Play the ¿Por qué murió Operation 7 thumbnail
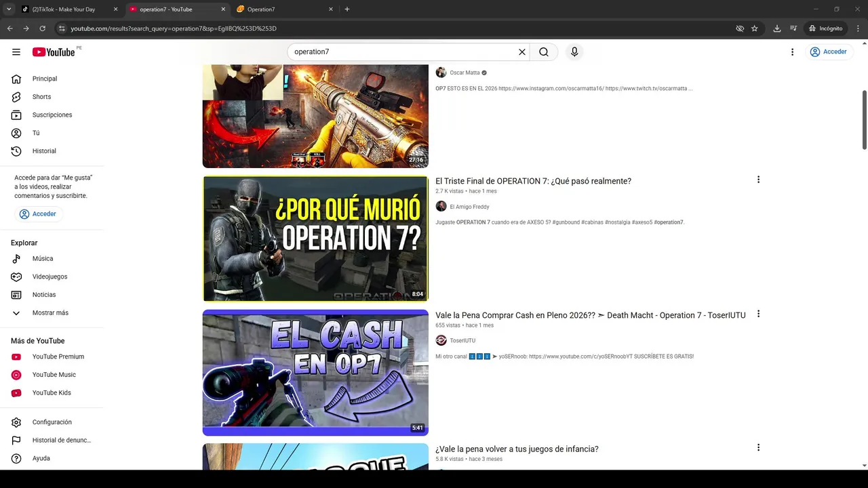Screen dimensions: 868x488 click(315, 239)
